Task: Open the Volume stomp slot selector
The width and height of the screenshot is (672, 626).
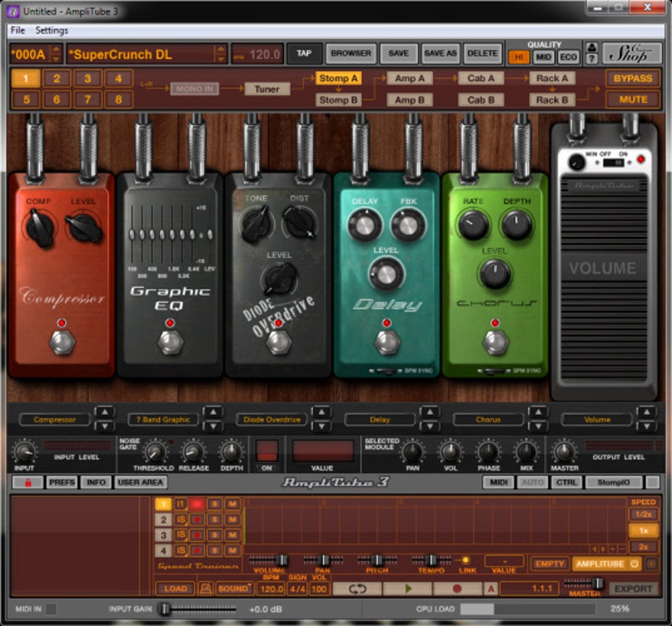Action: click(597, 419)
